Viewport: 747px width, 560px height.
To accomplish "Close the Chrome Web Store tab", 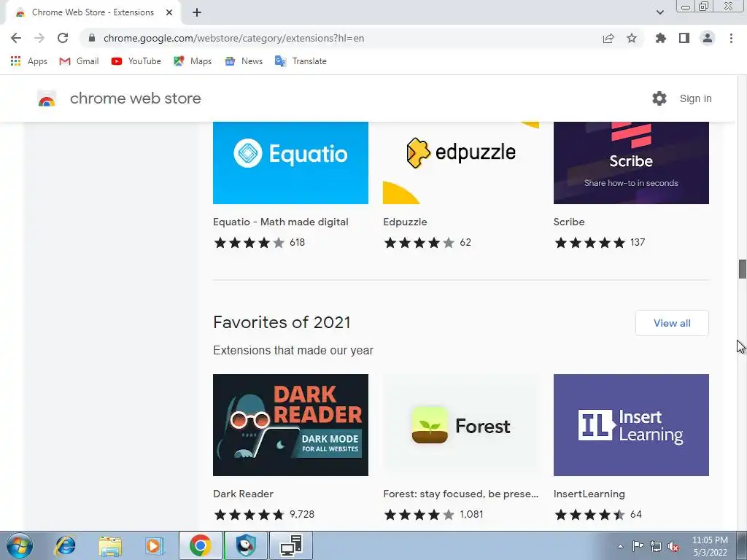I will pyautogui.click(x=169, y=12).
